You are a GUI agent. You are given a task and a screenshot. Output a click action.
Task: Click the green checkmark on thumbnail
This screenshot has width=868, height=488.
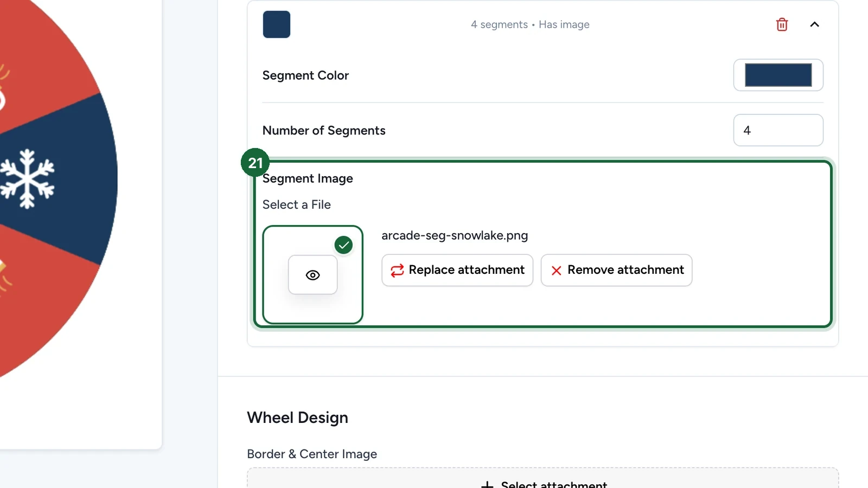[x=343, y=245]
